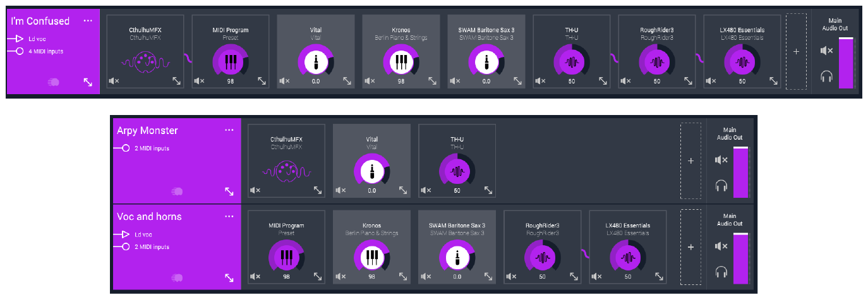
Task: Click SWAM Baritone Sax 3 knob in I'm Confused
Action: [x=486, y=62]
